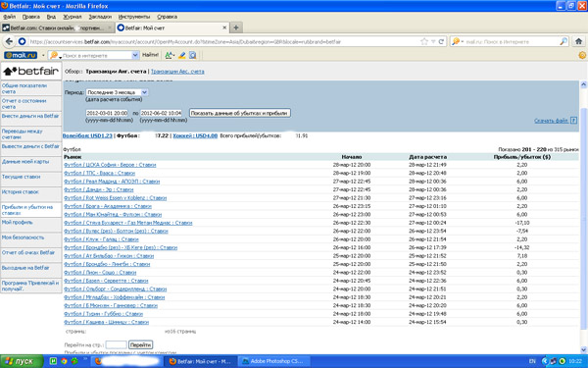The image size is (588, 368).
Task: Open the Вид menu
Action: (x=51, y=17)
